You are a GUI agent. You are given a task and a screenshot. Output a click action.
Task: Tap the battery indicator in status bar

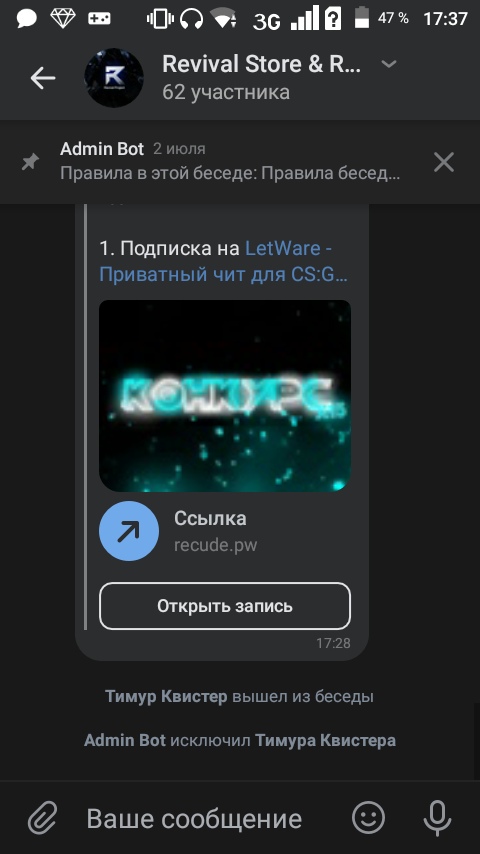[362, 17]
